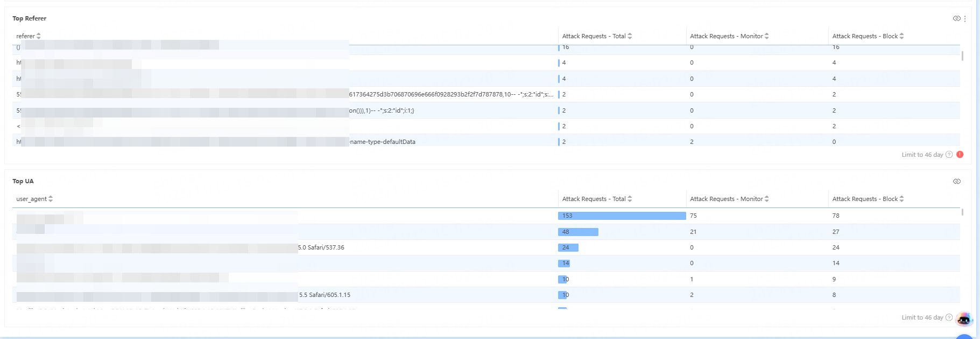Select the user agent row ending Safari/605.1.15

(x=325, y=295)
